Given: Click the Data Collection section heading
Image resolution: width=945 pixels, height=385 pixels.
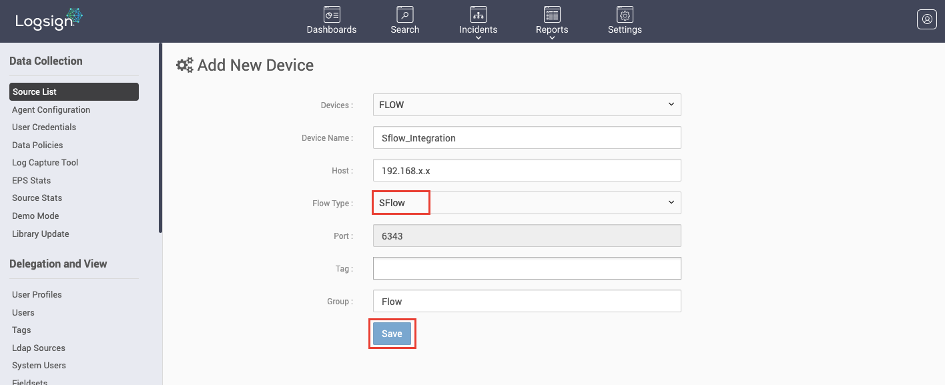Looking at the screenshot, I should pyautogui.click(x=46, y=61).
